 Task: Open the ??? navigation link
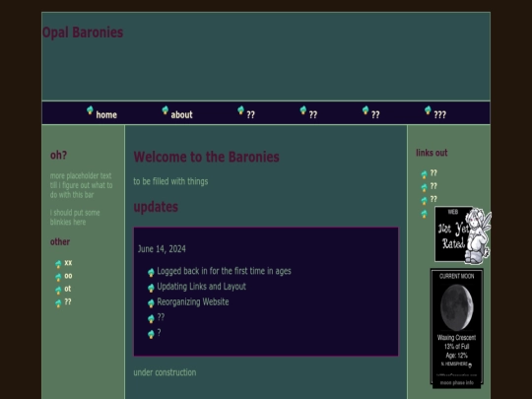pos(439,115)
